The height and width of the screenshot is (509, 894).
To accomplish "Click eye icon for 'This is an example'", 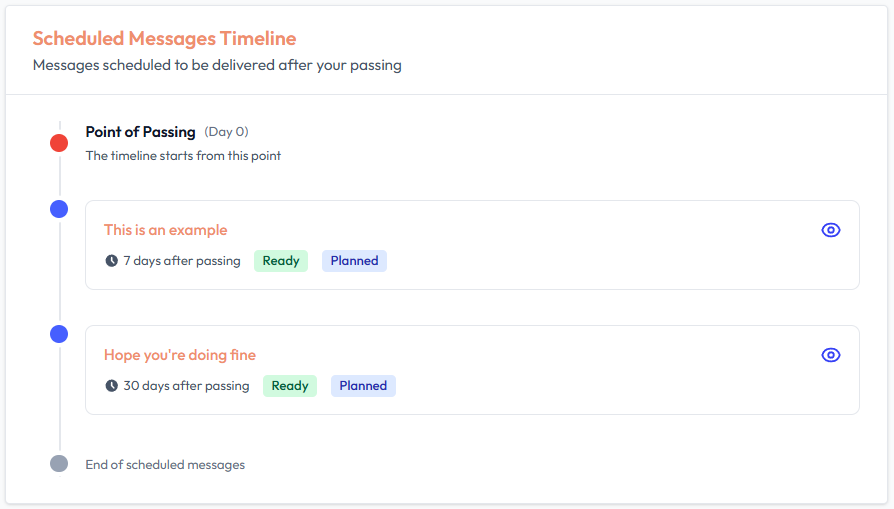I will 830,230.
